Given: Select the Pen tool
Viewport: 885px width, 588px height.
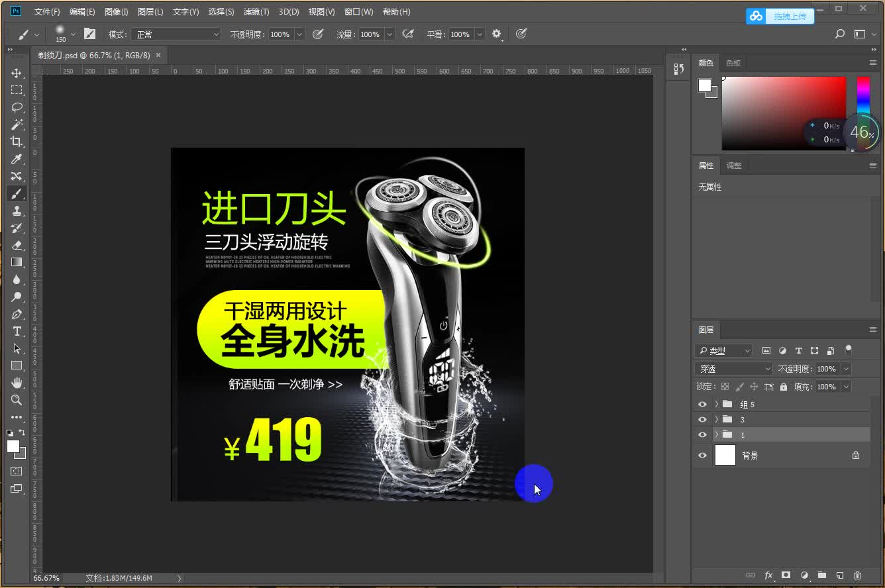Looking at the screenshot, I should click(x=17, y=314).
